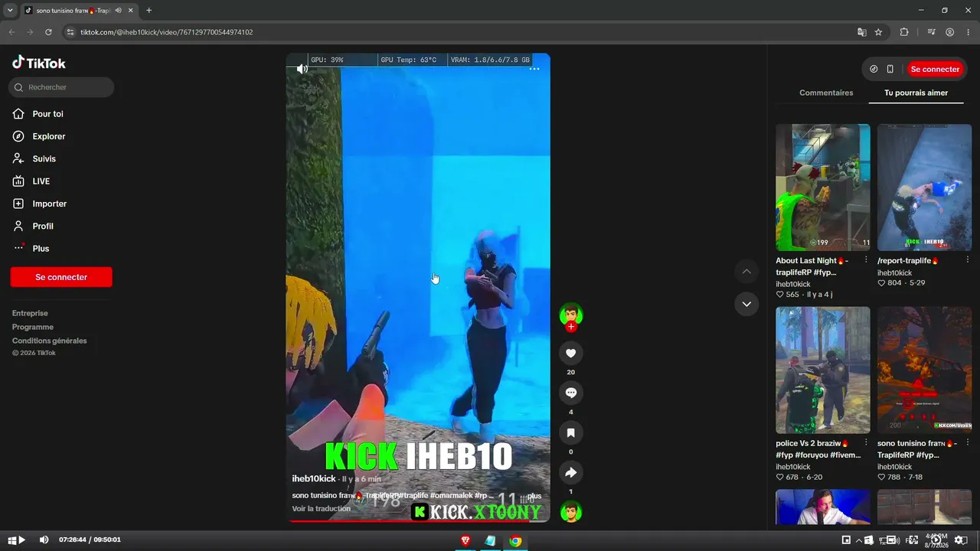Open iheb10kick under About Last Night
The image size is (980, 551).
click(x=793, y=284)
